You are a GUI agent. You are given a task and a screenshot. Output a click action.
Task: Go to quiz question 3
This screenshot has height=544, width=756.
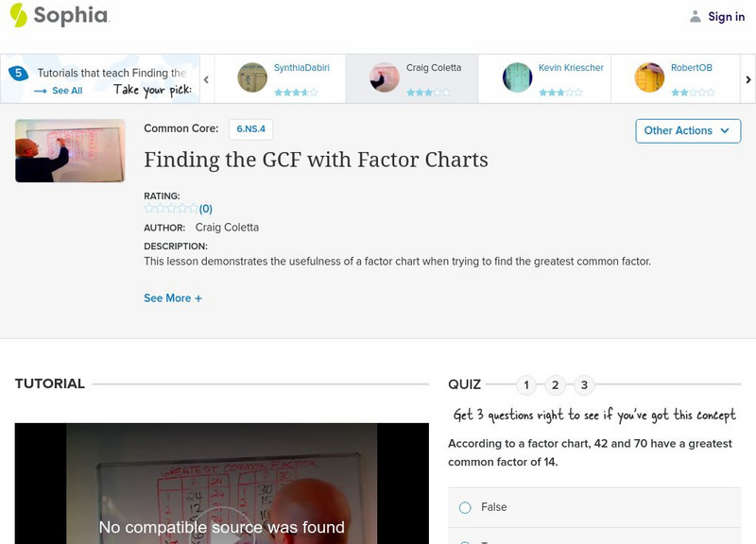(x=584, y=384)
